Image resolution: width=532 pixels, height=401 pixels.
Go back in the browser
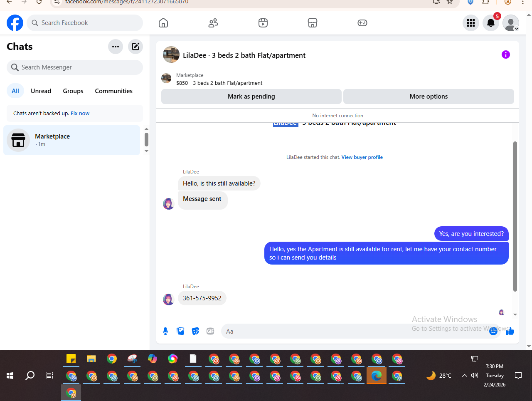coord(9,2)
